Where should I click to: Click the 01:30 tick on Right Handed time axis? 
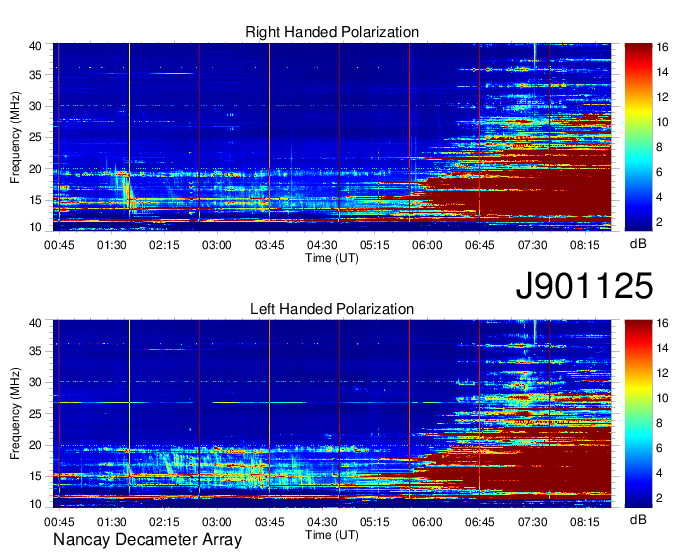(x=112, y=245)
